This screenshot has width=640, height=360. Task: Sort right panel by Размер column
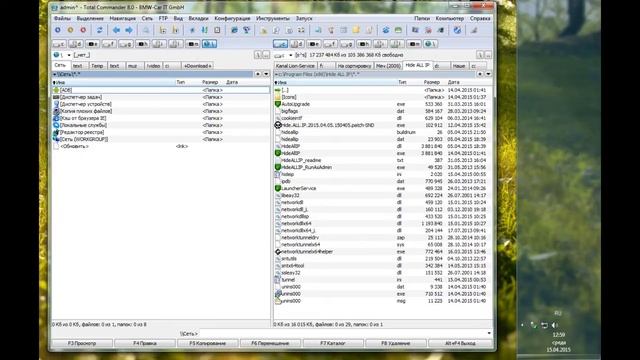[x=431, y=82]
